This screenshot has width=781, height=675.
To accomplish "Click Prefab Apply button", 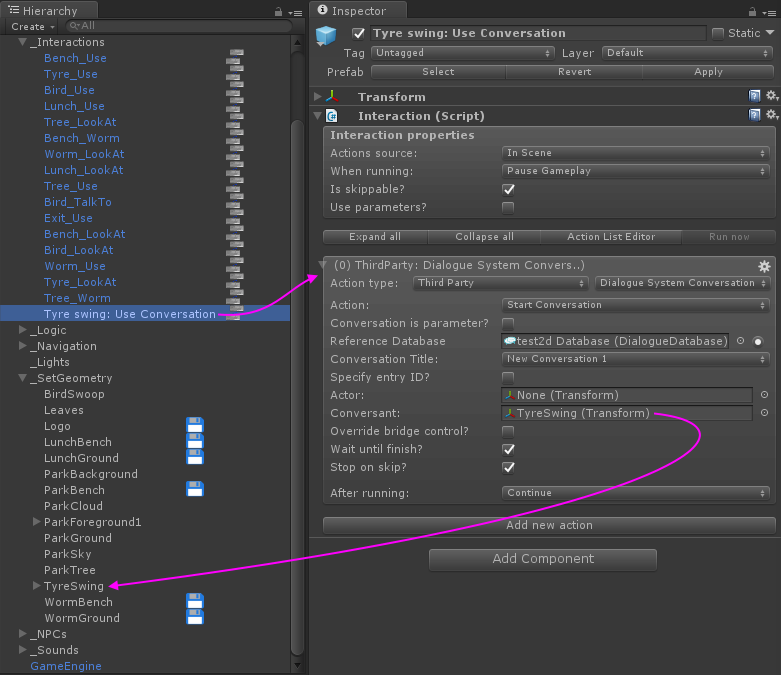I will (708, 72).
